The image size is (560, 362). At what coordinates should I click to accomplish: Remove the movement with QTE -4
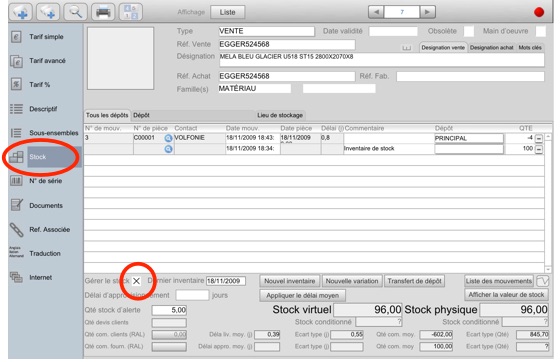[x=539, y=138]
